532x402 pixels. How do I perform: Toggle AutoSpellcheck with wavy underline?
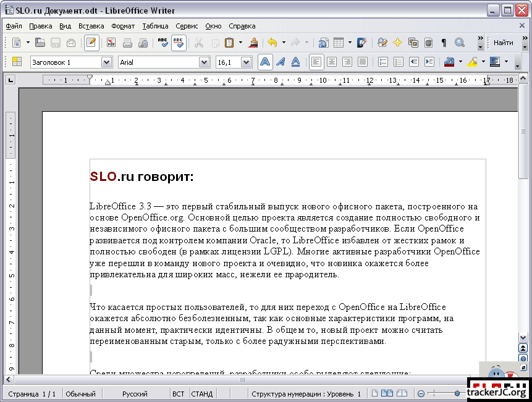click(x=179, y=43)
